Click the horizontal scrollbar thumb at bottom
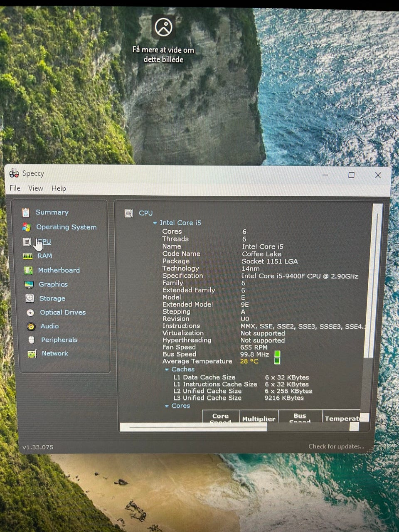Viewport: 399px width, 532px height. (x=194, y=427)
